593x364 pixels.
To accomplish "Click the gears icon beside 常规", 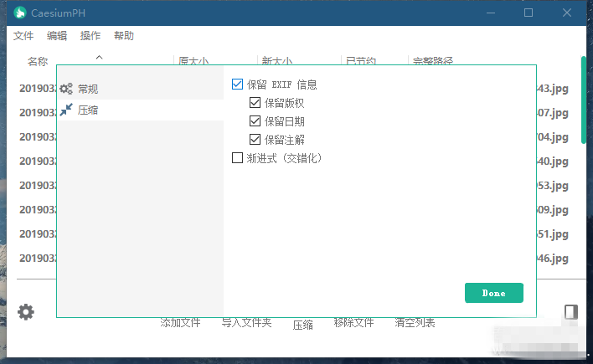I will coord(66,88).
